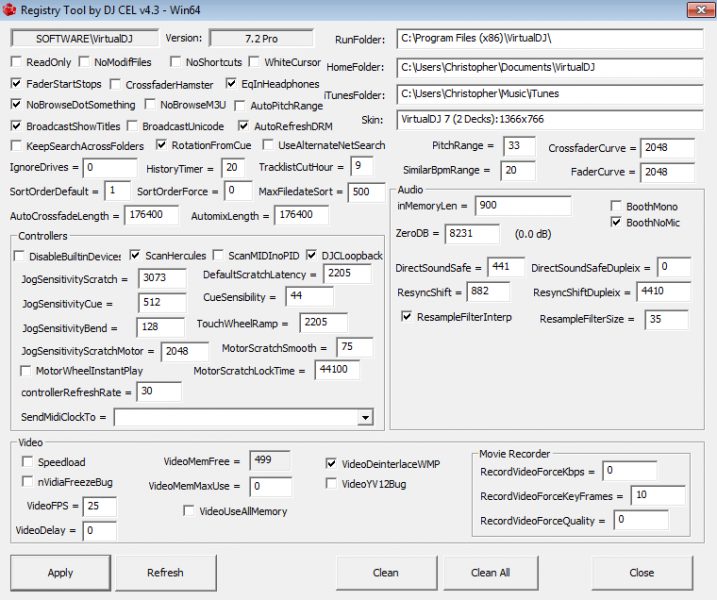Click the IgnoreDrives input field
Image resolution: width=717 pixels, height=600 pixels.
click(x=110, y=168)
